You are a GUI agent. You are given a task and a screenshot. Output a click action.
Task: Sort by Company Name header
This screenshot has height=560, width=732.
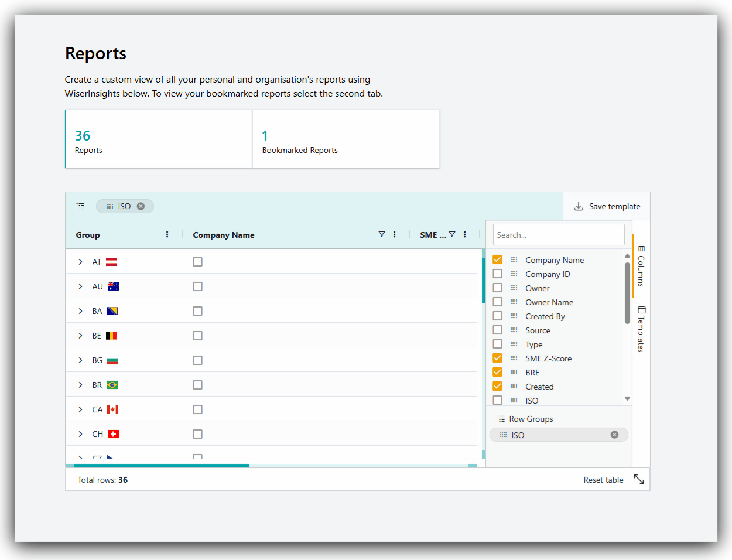click(224, 235)
